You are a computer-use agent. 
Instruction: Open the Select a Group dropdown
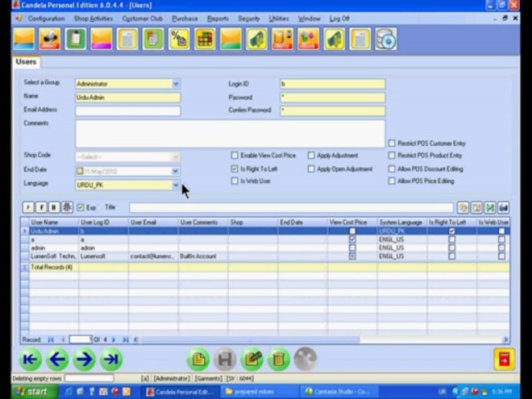click(176, 84)
